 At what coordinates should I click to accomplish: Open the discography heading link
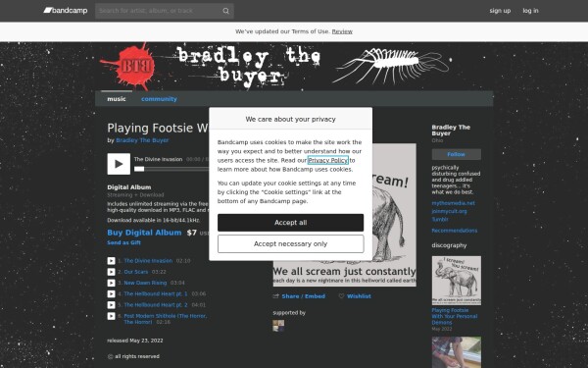pos(449,245)
